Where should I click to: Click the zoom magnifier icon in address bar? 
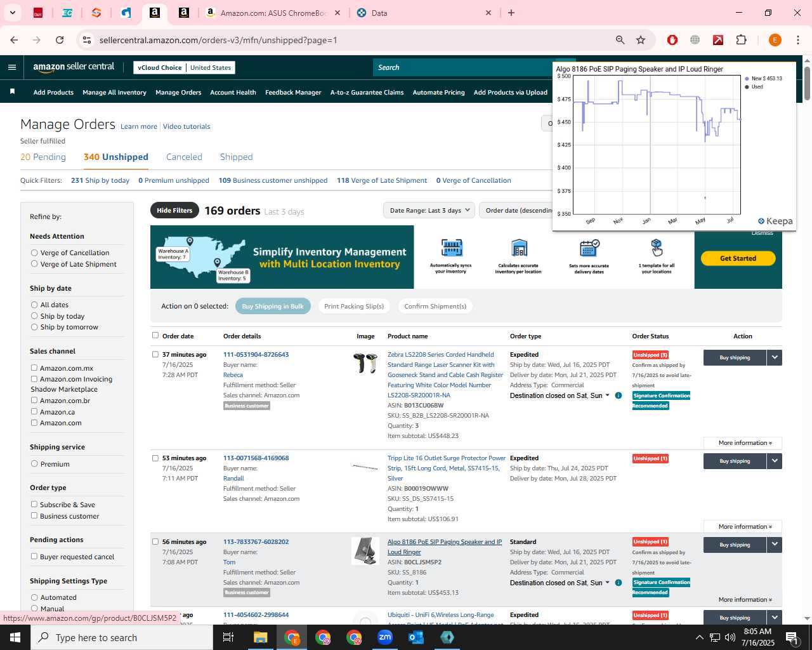[x=620, y=40]
